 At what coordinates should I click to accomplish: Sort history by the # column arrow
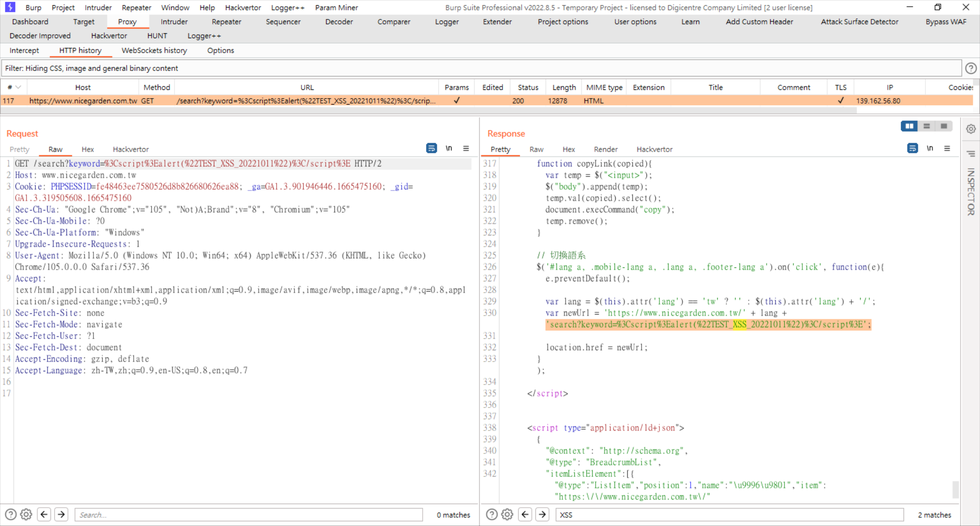pyautogui.click(x=18, y=87)
